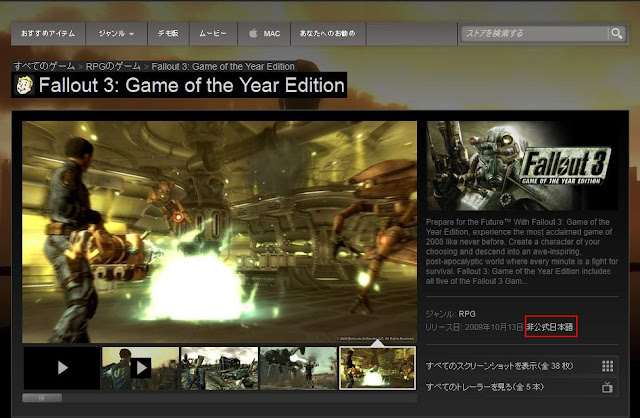This screenshot has width=640, height=418.
Task: Click the store search input field
Action: pos(535,33)
